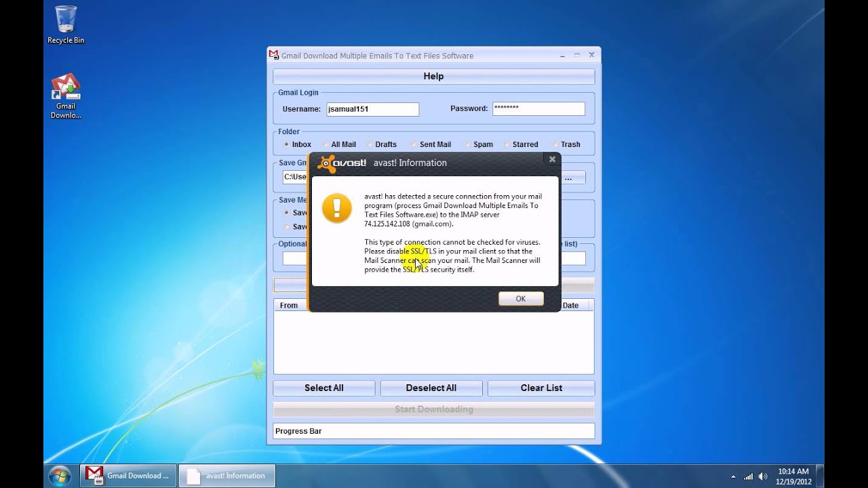Close the Gmail Download software window
Viewport: 868px width, 488px height.
591,55
